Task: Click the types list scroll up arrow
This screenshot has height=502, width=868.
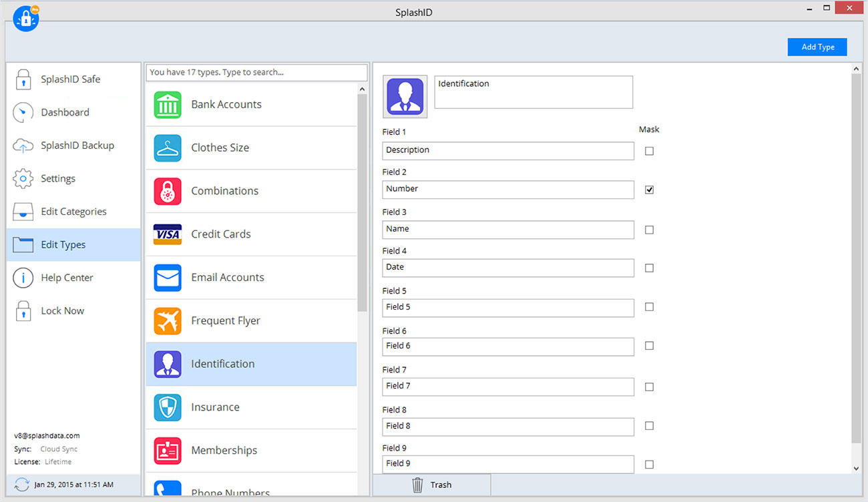Action: (x=363, y=89)
